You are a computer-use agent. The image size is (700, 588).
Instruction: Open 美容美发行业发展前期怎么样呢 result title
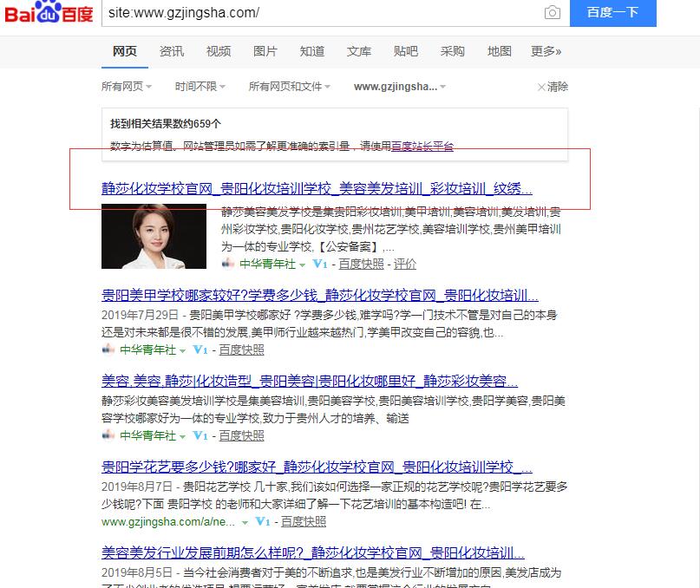[312, 552]
